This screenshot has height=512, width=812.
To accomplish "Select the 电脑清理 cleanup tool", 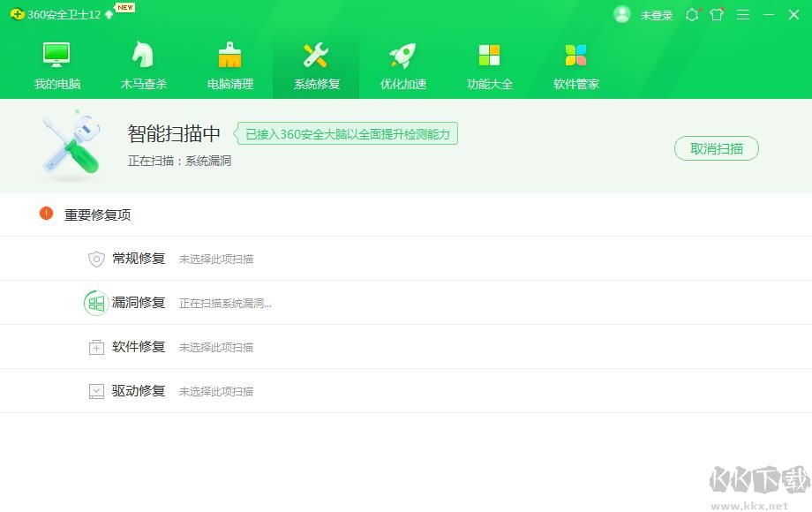I will [x=229, y=62].
